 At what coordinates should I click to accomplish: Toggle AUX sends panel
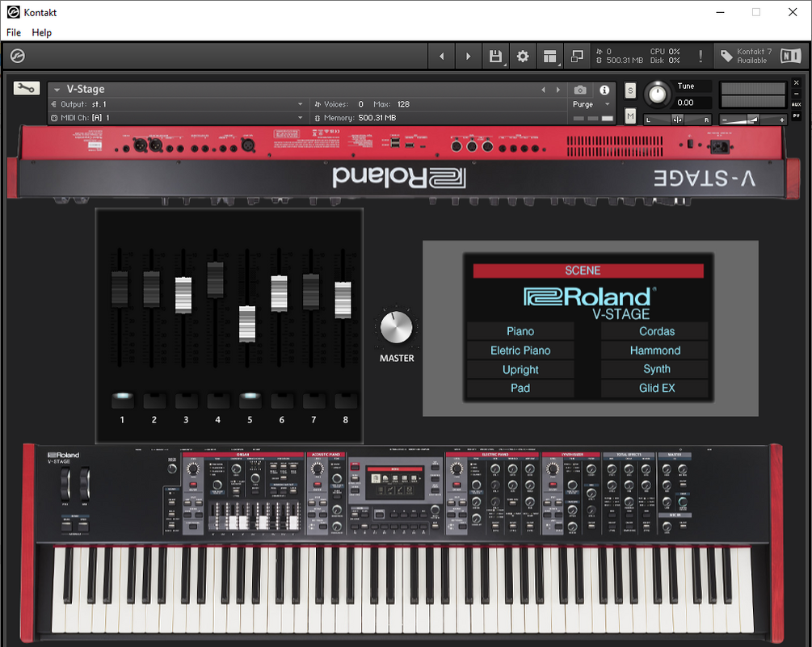point(797,104)
